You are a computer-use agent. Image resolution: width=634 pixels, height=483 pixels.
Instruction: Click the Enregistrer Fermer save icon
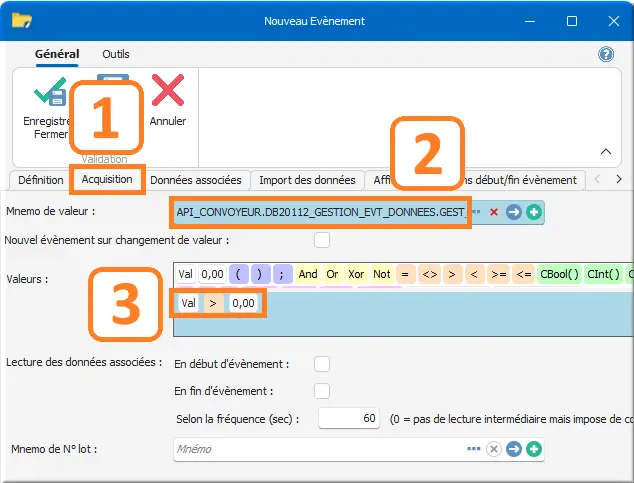point(50,92)
